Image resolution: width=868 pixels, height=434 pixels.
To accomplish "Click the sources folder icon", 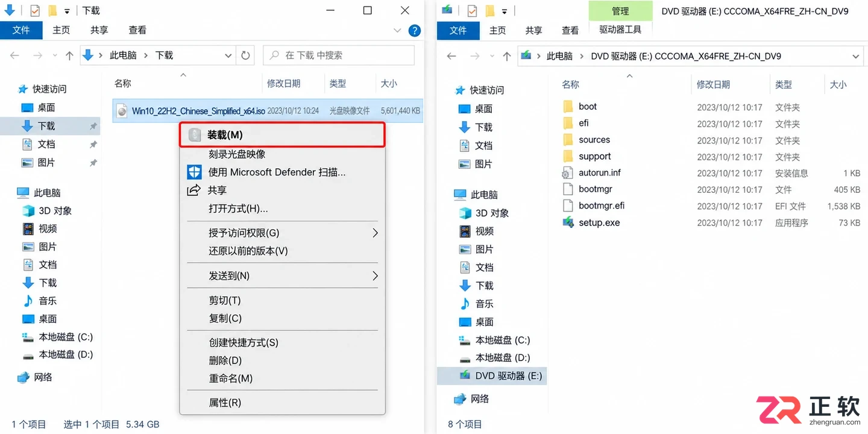I will (568, 140).
